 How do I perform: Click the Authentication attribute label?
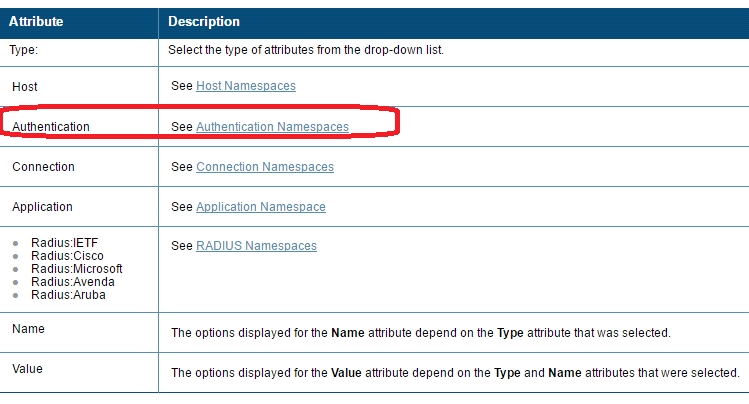(51, 127)
